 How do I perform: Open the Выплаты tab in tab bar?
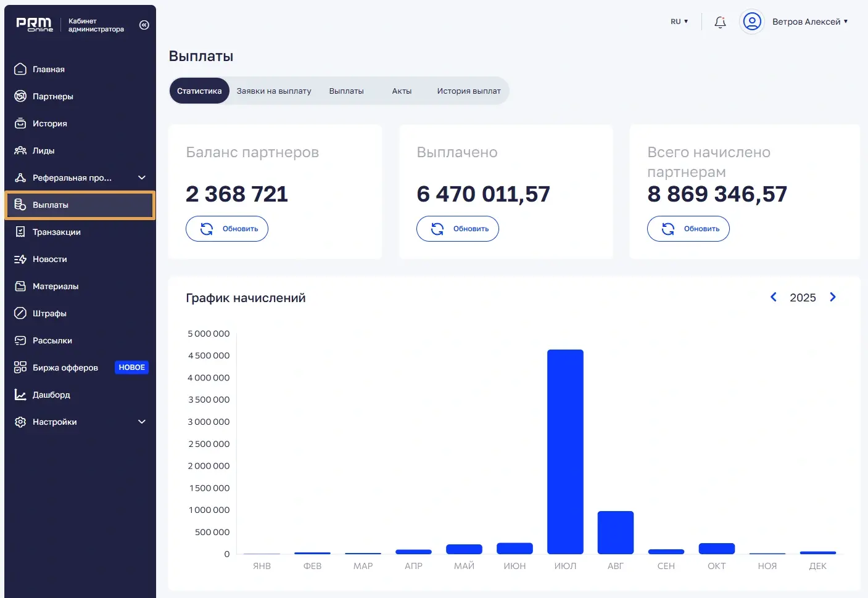tap(347, 91)
